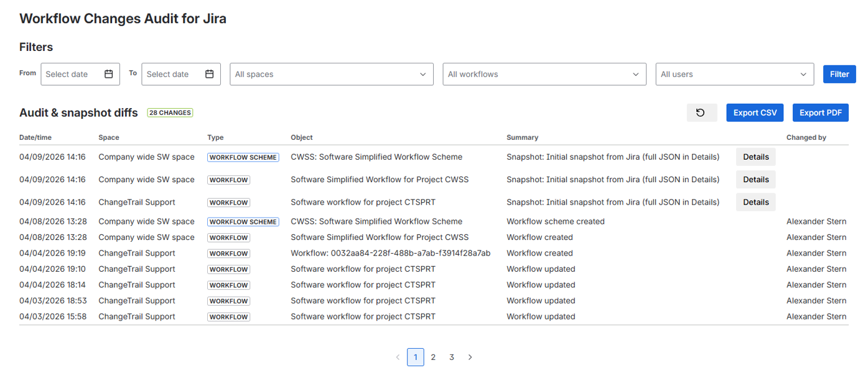Export audit results as CSV

point(755,113)
